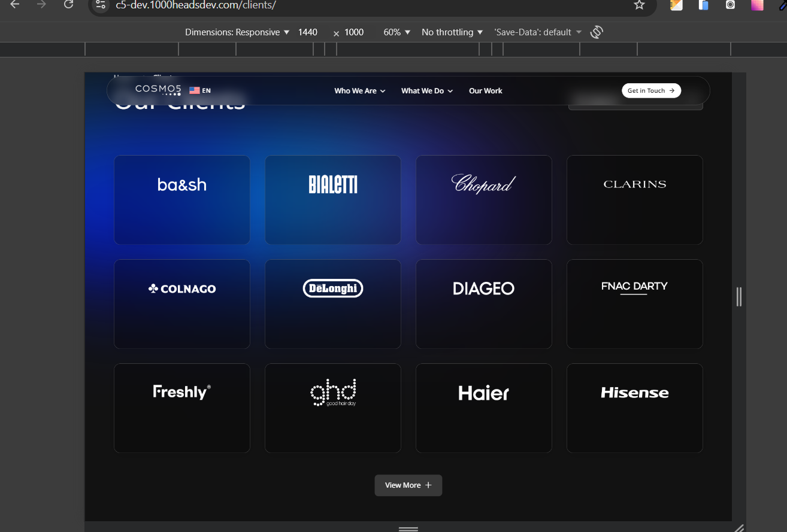The image size is (787, 532).
Task: Click the bottom-right corner resize handle
Action: tap(739, 528)
